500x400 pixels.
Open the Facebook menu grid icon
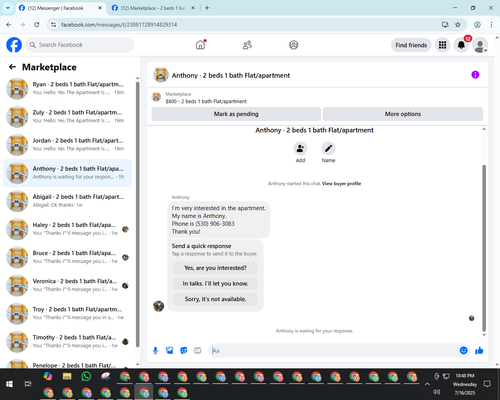442,45
